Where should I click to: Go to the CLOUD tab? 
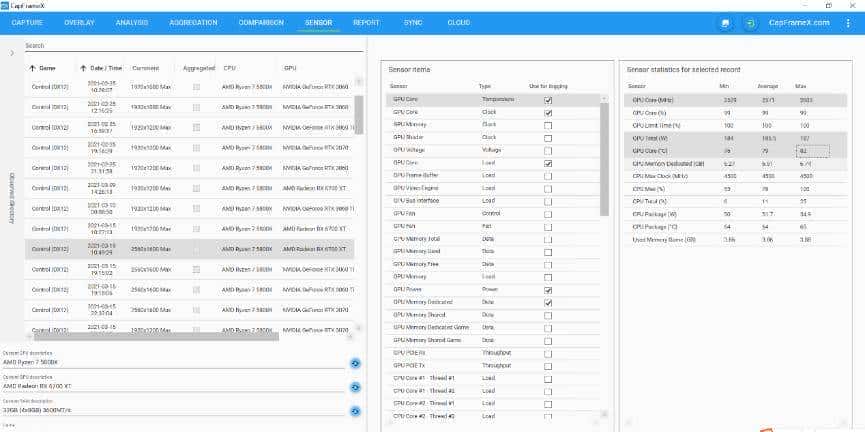click(x=459, y=23)
